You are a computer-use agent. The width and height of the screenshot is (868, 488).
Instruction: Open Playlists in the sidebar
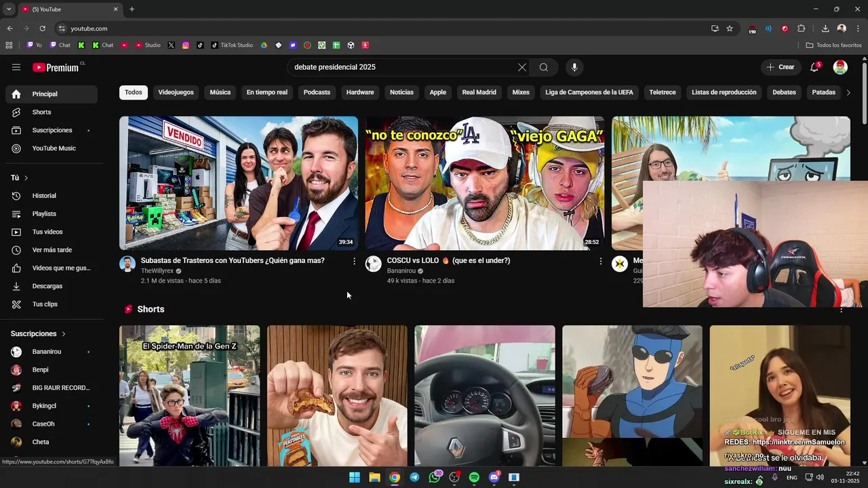point(52,213)
